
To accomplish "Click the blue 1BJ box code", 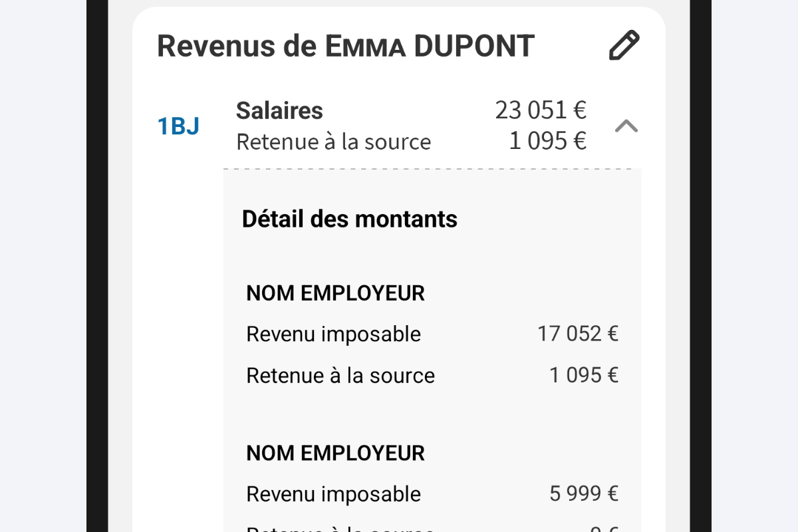I will point(178,126).
